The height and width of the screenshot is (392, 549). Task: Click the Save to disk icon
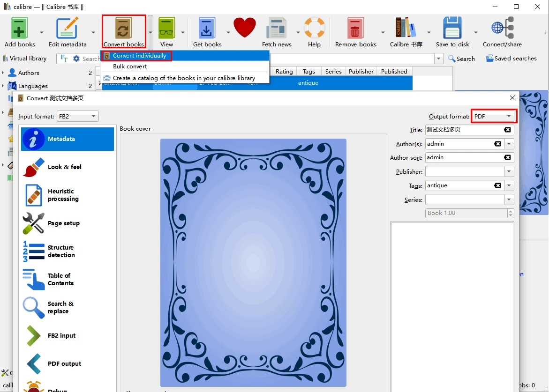452,29
